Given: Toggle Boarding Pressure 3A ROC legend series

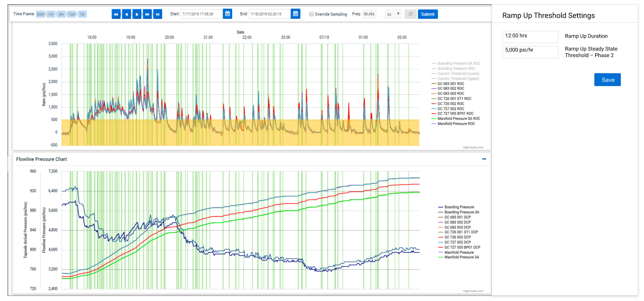Looking at the screenshot, I should click(x=456, y=64).
